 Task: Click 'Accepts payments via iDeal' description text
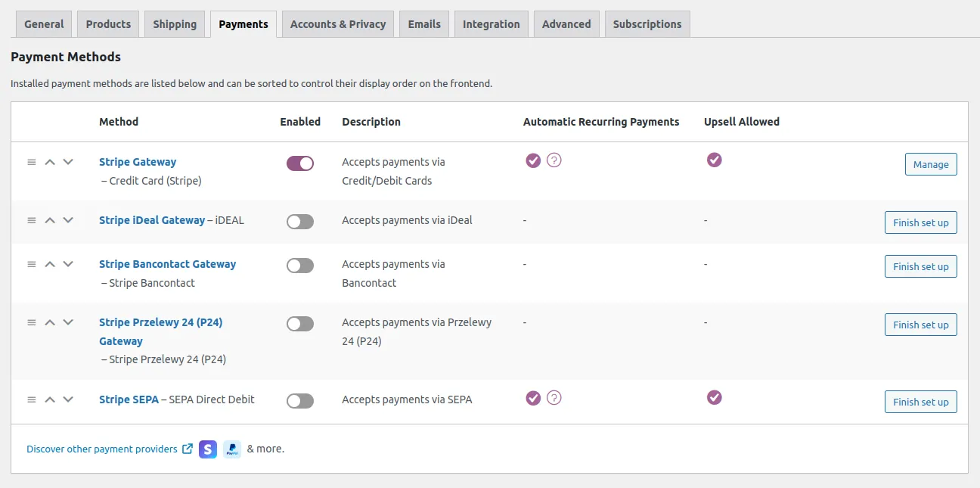(x=407, y=220)
